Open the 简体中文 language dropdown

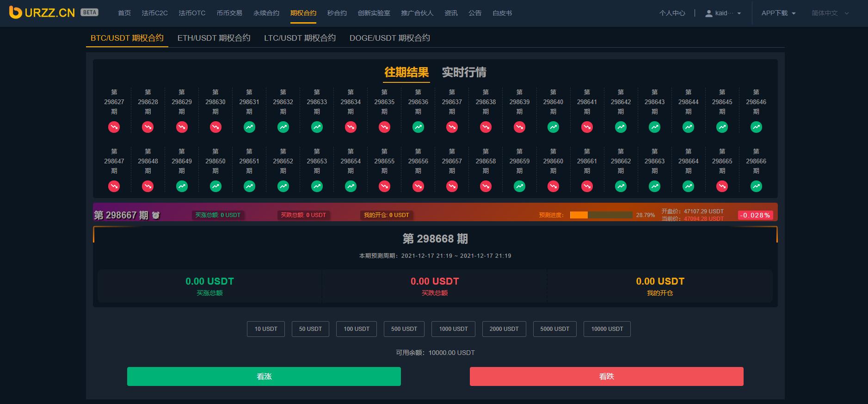click(x=830, y=13)
